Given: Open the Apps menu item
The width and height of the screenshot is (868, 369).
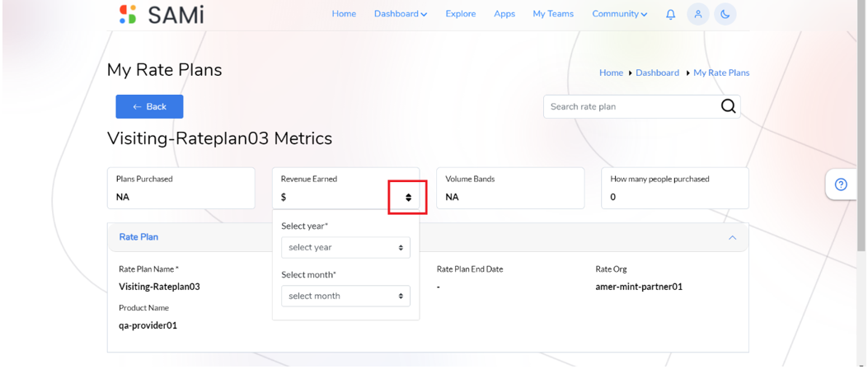Looking at the screenshot, I should 504,14.
